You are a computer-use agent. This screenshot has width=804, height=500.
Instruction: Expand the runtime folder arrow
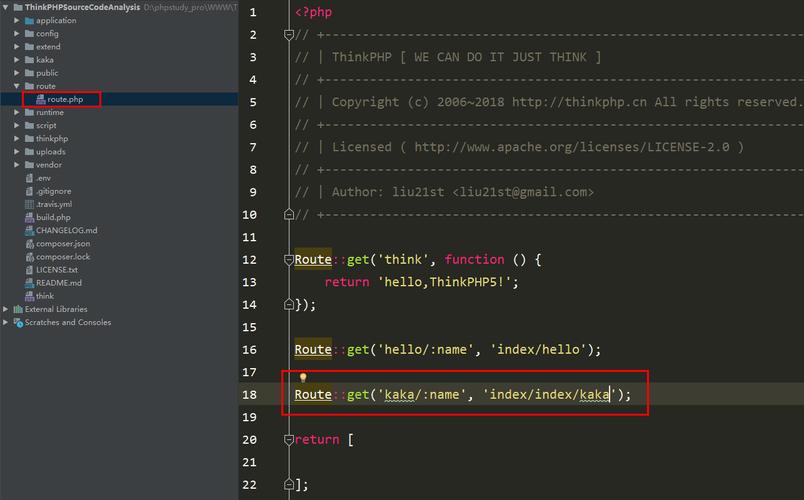(x=17, y=112)
